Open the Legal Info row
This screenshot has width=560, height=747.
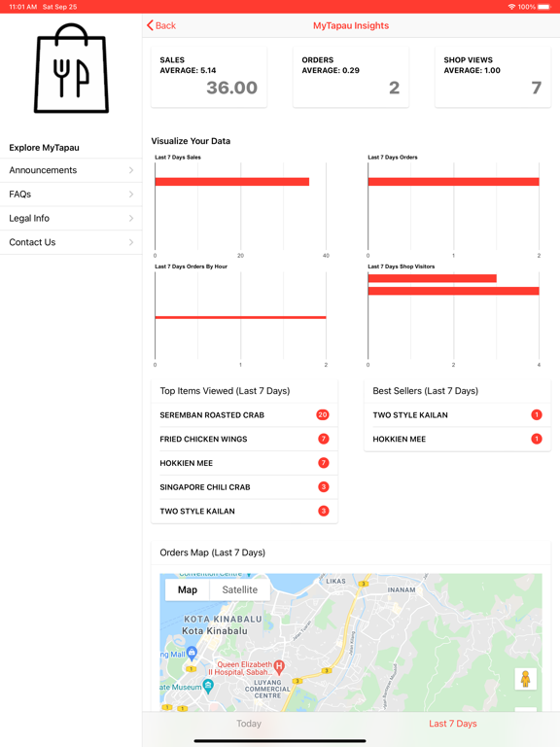(x=71, y=218)
